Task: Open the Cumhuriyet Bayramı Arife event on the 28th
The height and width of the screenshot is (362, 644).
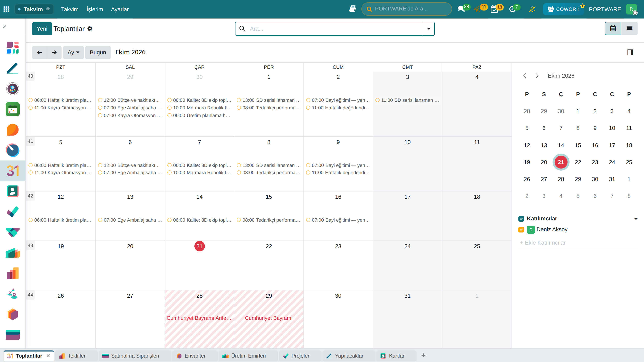Action: click(x=199, y=318)
